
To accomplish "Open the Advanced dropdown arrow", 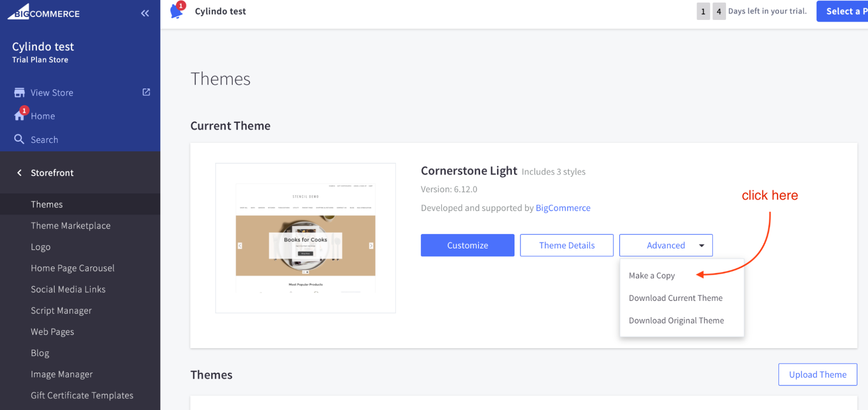I will click(x=702, y=245).
